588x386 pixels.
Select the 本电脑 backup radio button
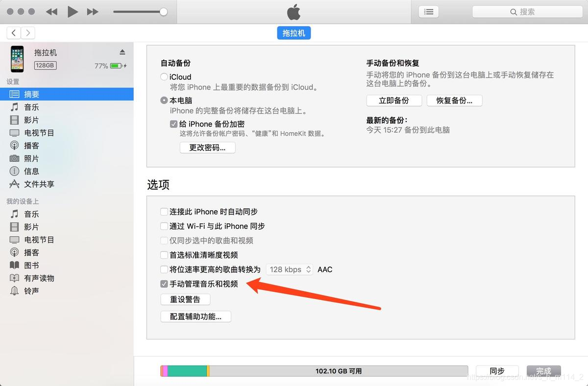[164, 100]
